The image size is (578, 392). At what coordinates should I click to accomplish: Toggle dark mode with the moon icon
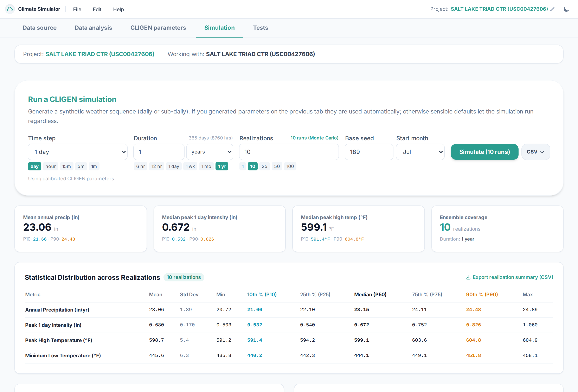click(x=566, y=9)
